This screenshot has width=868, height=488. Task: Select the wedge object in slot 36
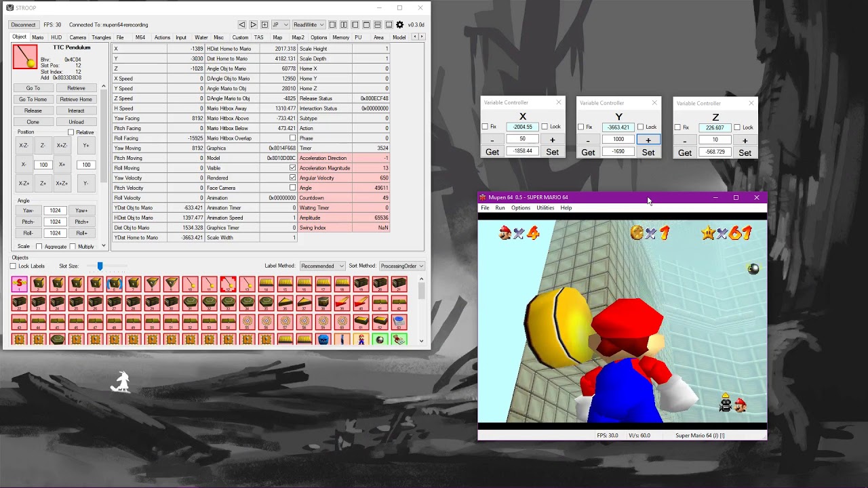pos(285,302)
